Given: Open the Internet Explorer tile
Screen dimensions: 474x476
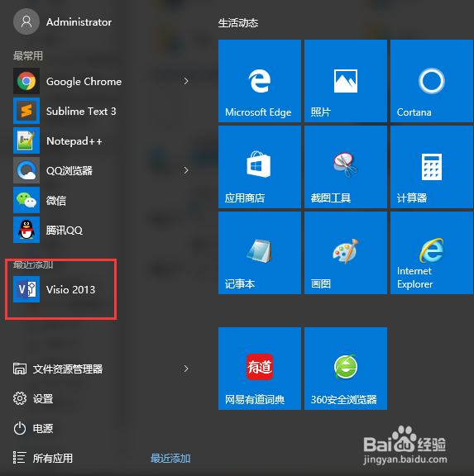Looking at the screenshot, I should 432,253.
